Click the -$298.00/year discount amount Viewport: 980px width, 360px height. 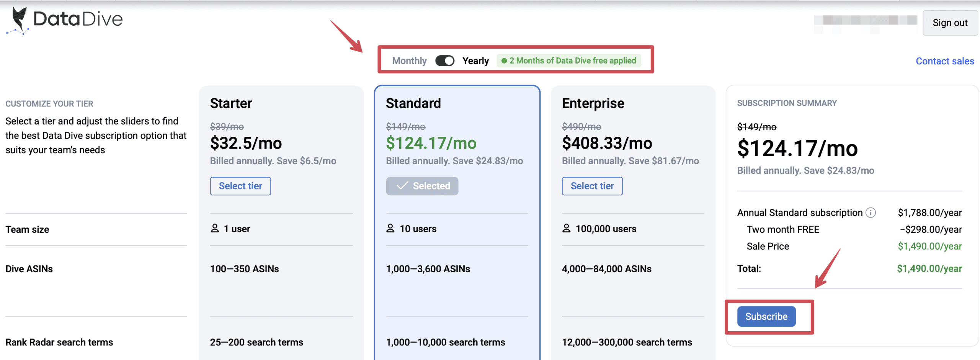point(931,229)
